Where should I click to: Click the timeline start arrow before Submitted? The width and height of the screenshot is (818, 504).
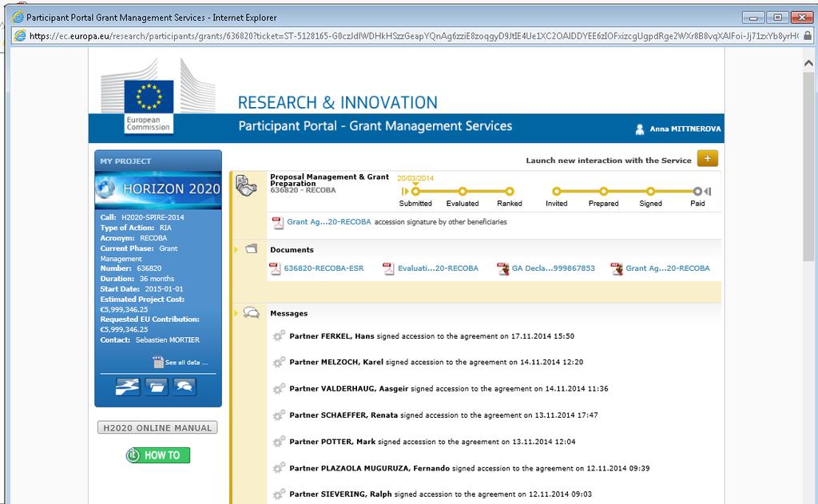(405, 192)
